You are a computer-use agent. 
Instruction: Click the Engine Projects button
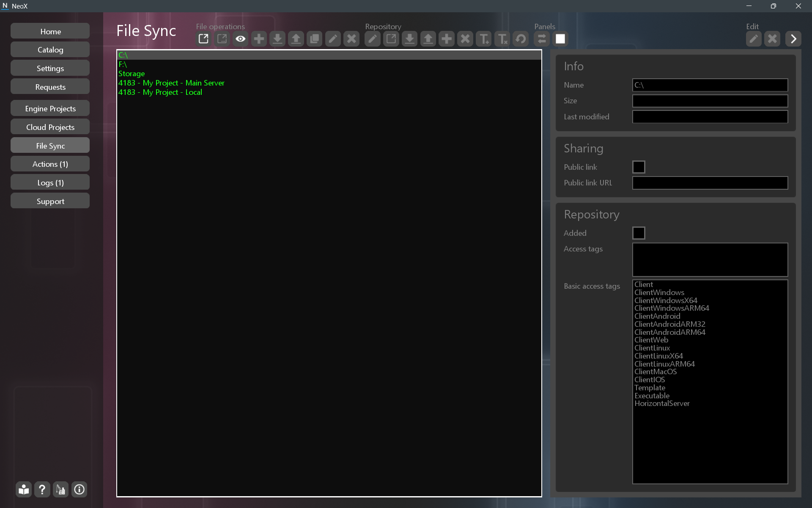click(x=50, y=108)
